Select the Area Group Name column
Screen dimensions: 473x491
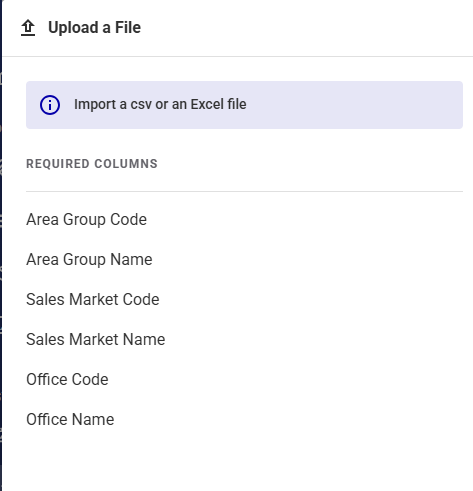(x=89, y=259)
